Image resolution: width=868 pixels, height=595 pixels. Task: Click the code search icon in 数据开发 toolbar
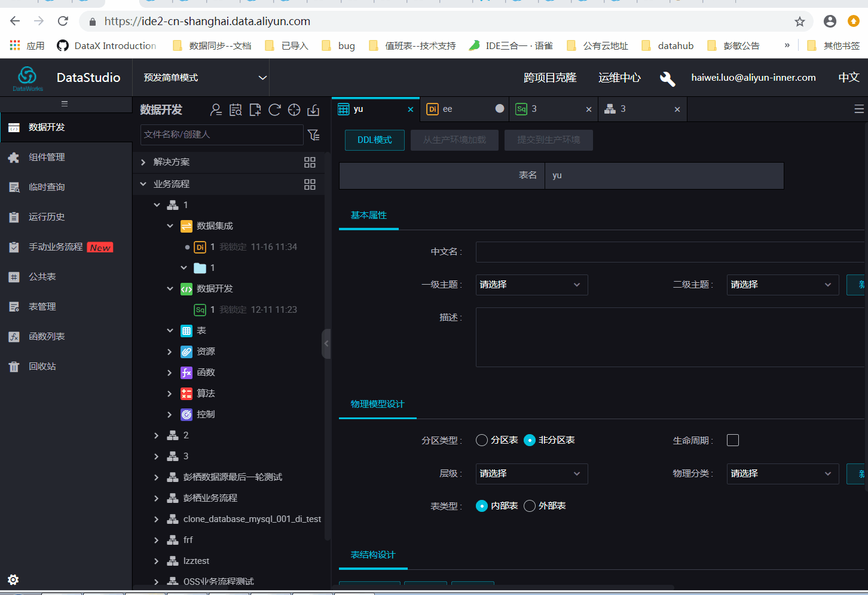[236, 110]
